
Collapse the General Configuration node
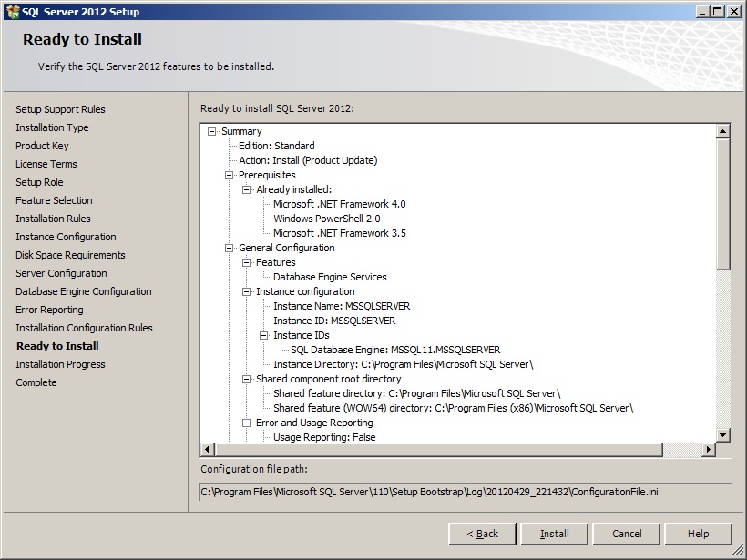230,248
